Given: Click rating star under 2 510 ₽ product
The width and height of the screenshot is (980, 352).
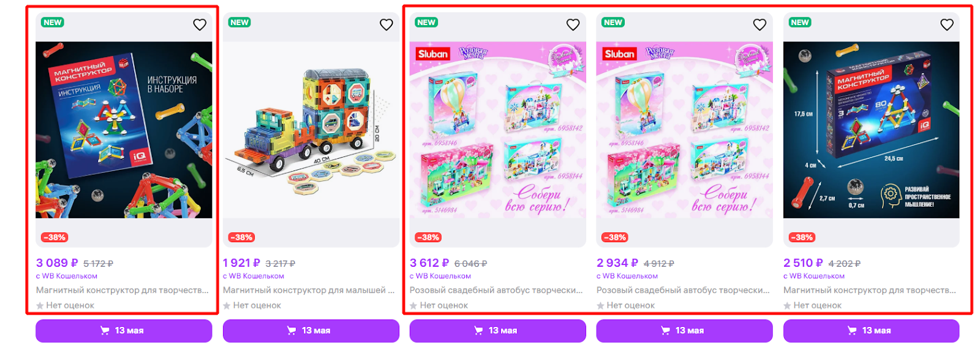Looking at the screenshot, I should click(787, 305).
